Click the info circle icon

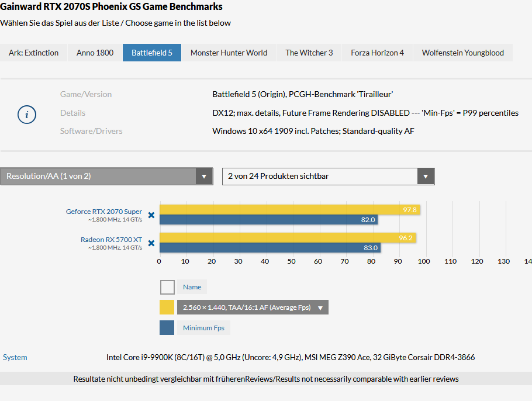[27, 115]
